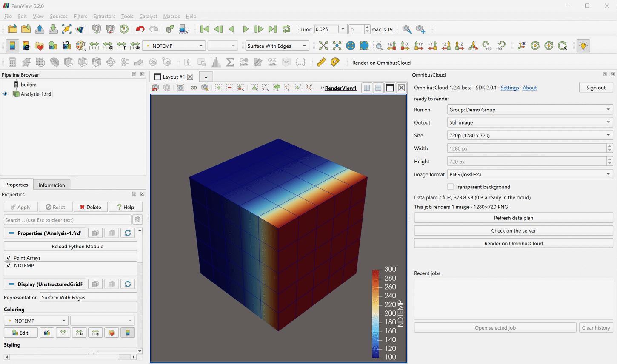617x364 pixels.
Task: Click the Play animation button
Action: tap(246, 29)
